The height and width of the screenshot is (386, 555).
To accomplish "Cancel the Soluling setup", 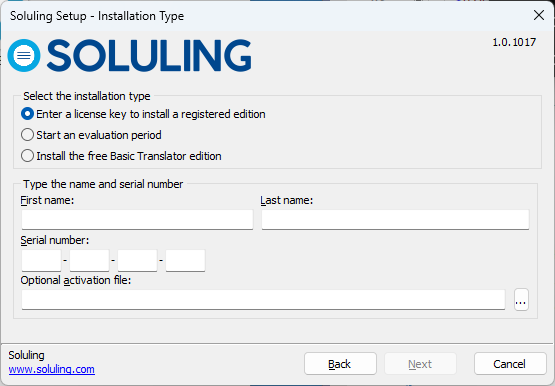I will [510, 363].
